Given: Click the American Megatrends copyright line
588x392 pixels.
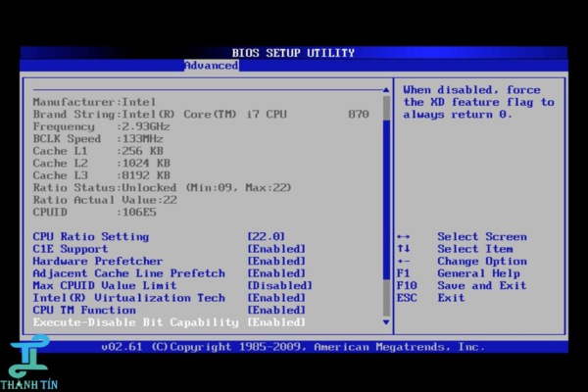Looking at the screenshot, I should coord(293,347).
